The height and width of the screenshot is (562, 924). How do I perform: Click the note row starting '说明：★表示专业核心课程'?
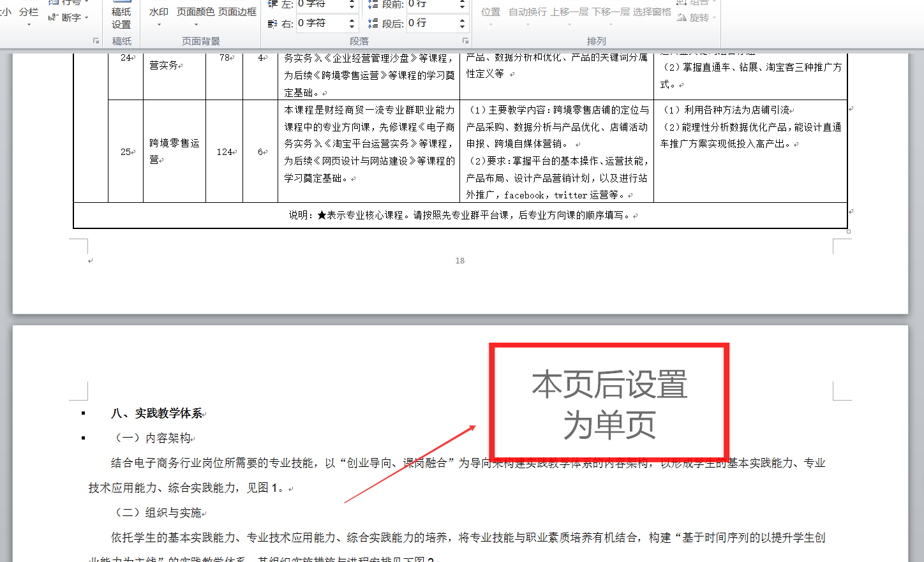tap(460, 215)
